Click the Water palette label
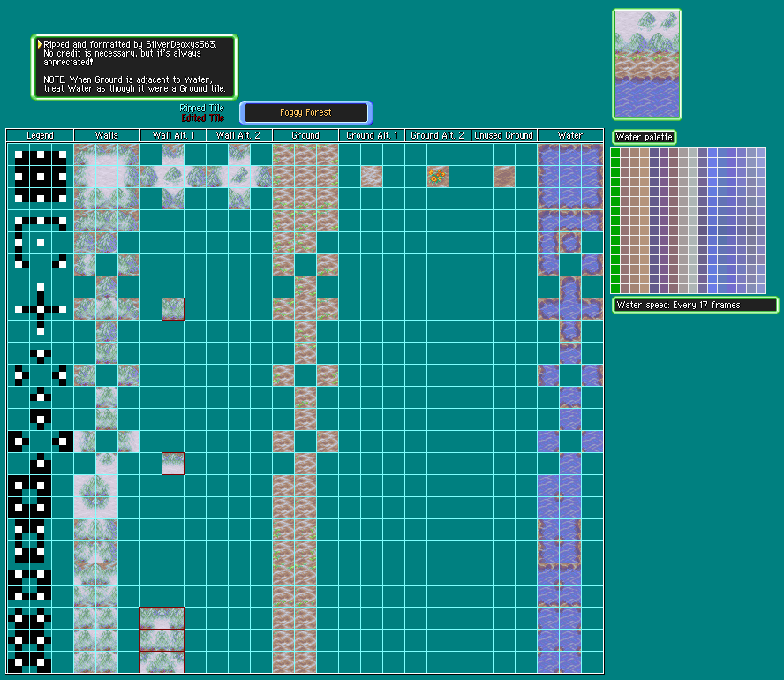784x680 pixels. click(x=644, y=137)
